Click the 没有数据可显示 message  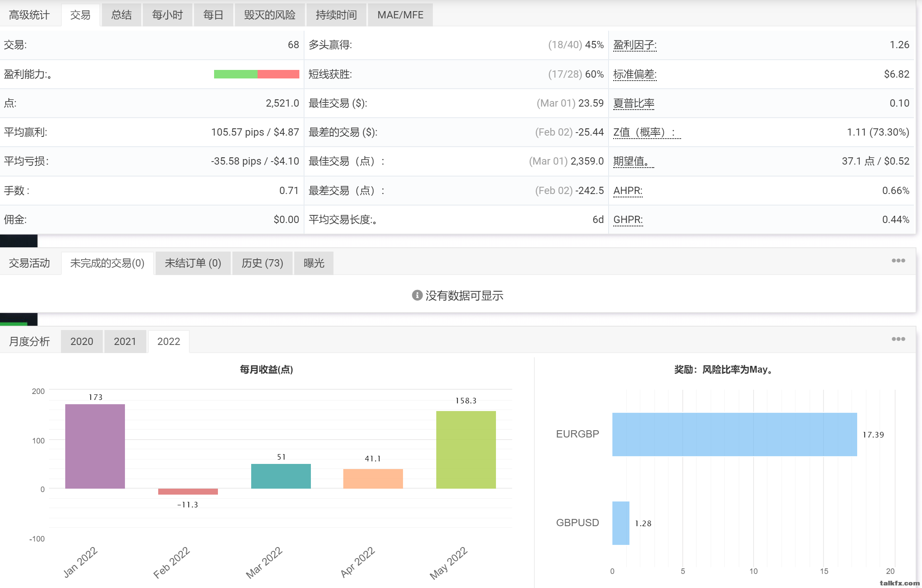point(464,295)
